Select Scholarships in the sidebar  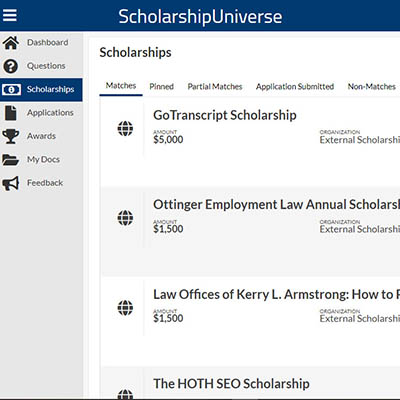click(x=41, y=90)
